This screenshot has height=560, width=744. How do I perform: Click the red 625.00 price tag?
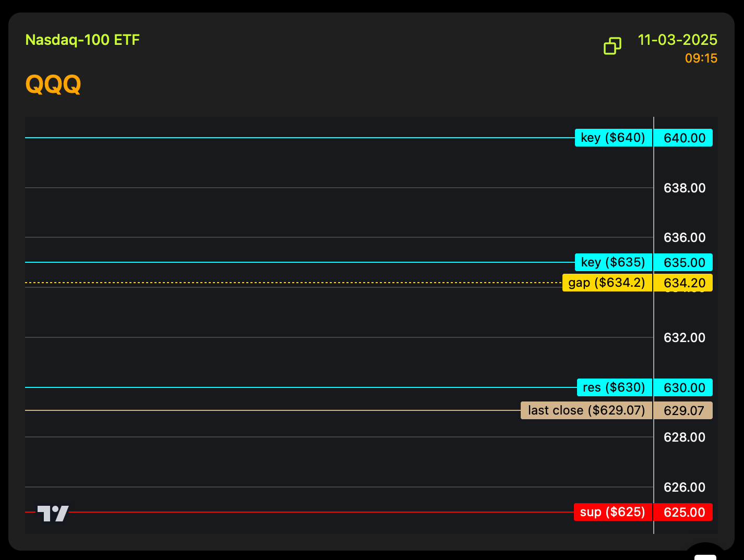click(683, 513)
